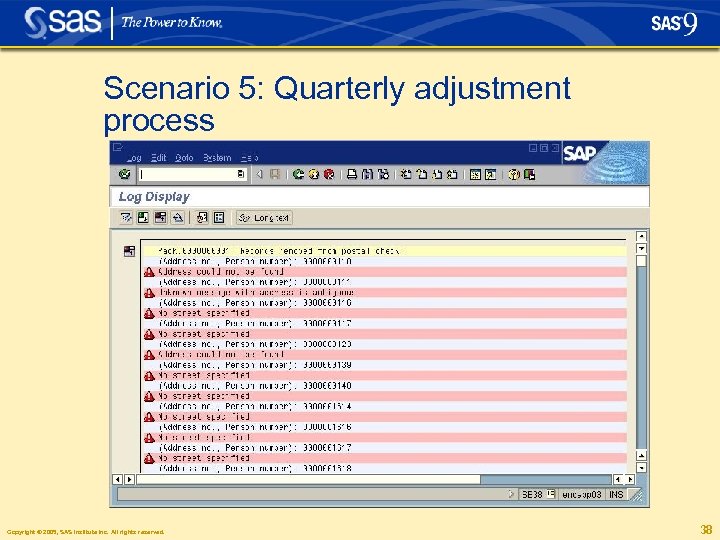720x540 pixels.
Task: Select the yellow records removed header row
Action: pyautogui.click(x=385, y=251)
